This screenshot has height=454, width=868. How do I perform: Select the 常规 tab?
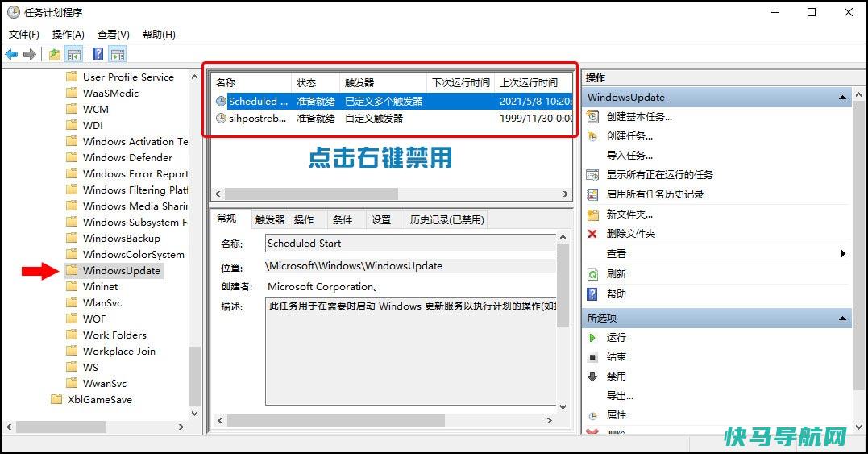point(227,219)
